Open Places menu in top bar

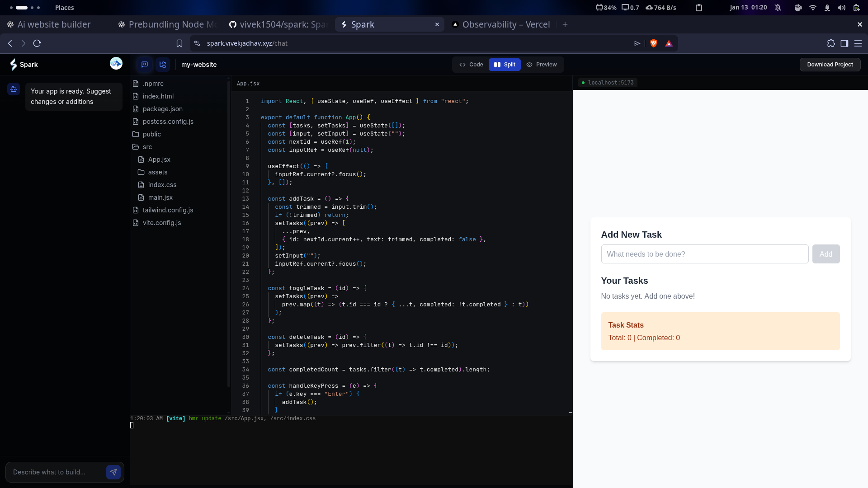tap(65, 8)
